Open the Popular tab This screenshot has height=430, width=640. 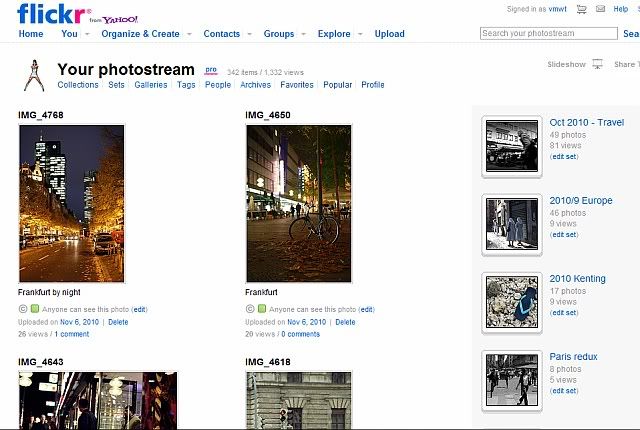coord(338,85)
